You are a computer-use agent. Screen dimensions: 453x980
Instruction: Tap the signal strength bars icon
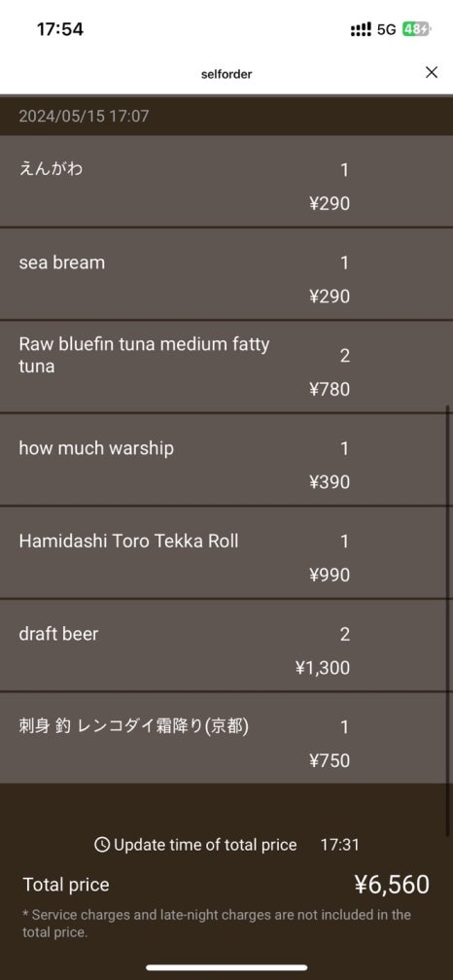click(x=362, y=29)
